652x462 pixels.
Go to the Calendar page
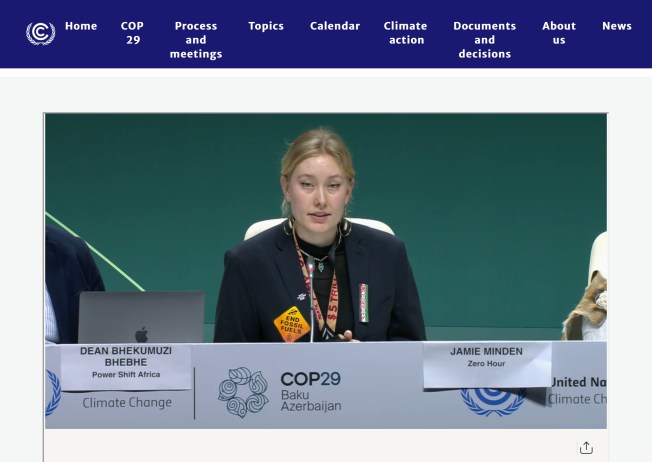(335, 26)
